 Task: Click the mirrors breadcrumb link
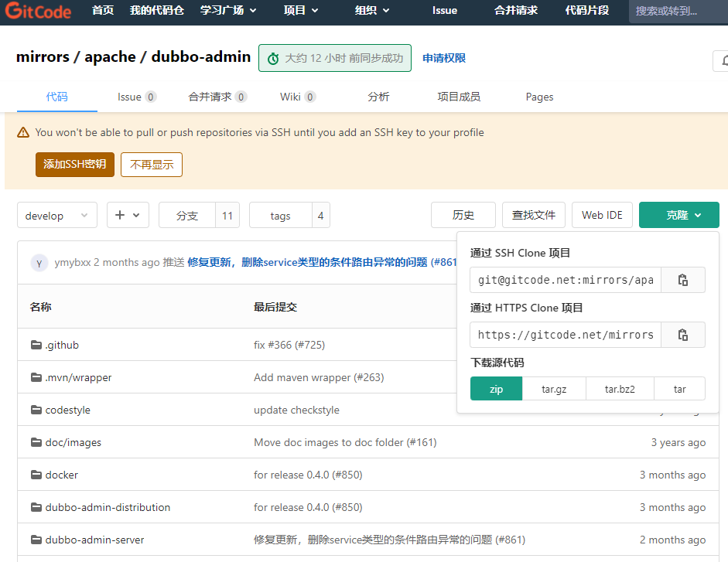coord(43,56)
